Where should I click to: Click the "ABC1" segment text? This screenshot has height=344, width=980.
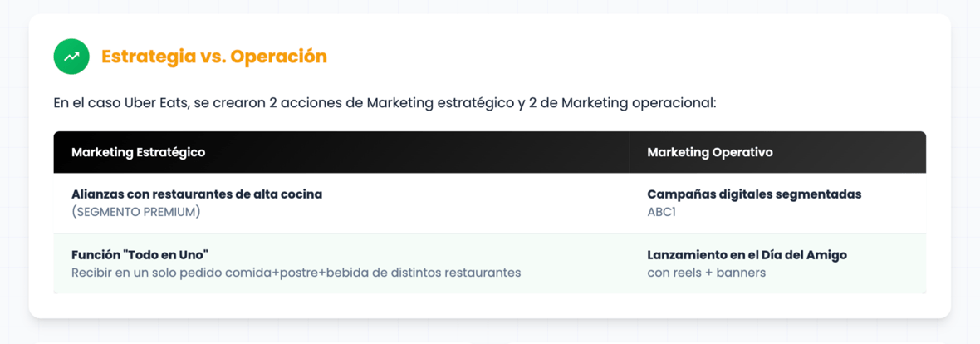661,212
